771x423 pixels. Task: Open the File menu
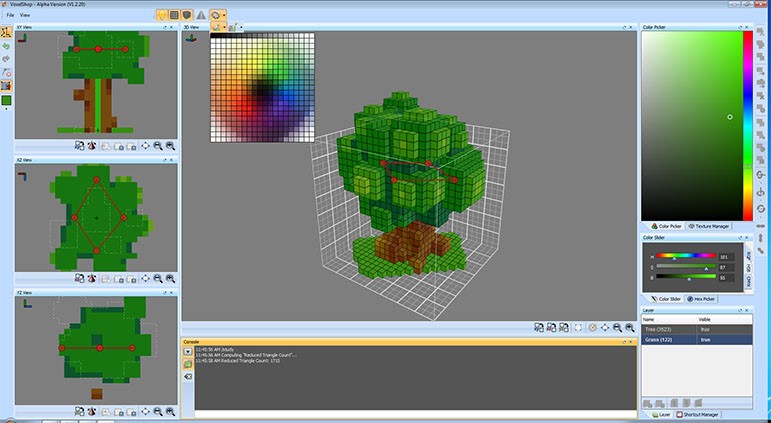[x=10, y=16]
